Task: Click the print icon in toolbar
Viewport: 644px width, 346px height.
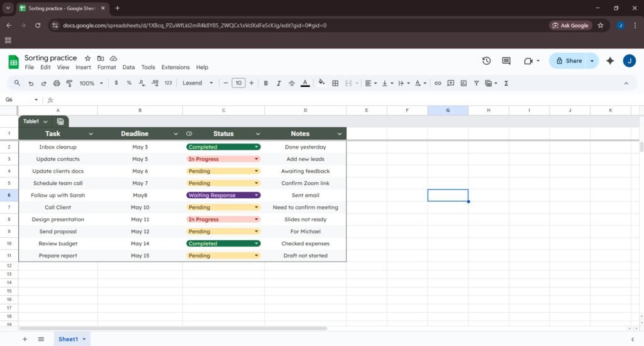Action: tap(57, 83)
